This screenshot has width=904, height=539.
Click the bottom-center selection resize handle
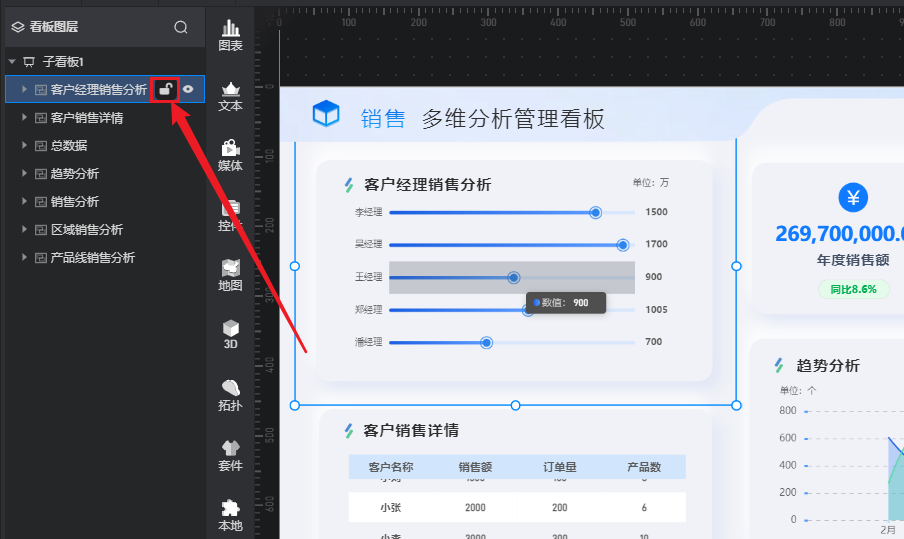pyautogui.click(x=515, y=405)
